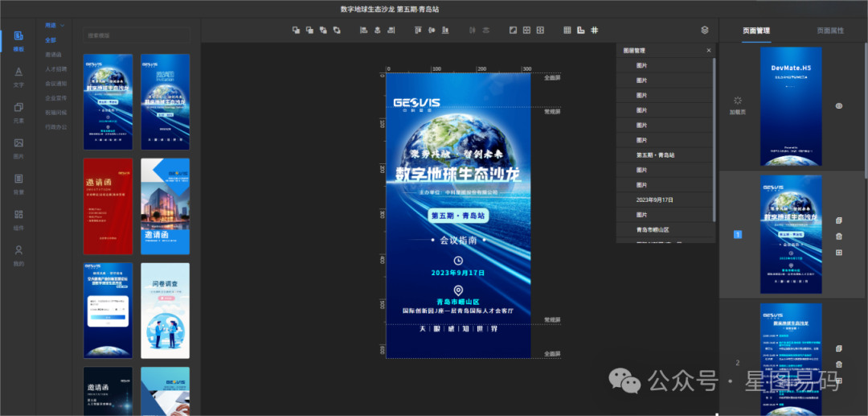Open the 模板 templates sidebar section
868x416 pixels.
pyautogui.click(x=18, y=42)
